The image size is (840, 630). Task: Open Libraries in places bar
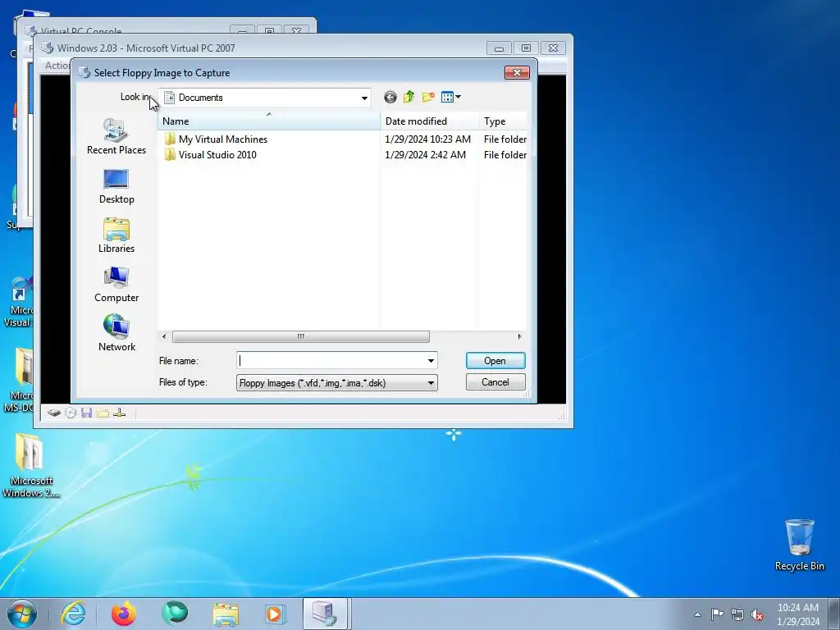(116, 235)
